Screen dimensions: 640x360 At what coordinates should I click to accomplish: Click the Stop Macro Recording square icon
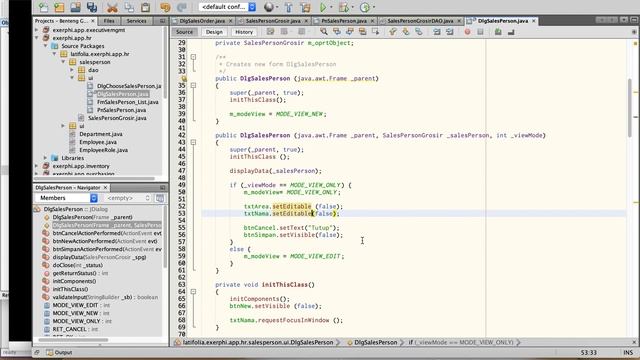[x=480, y=31]
